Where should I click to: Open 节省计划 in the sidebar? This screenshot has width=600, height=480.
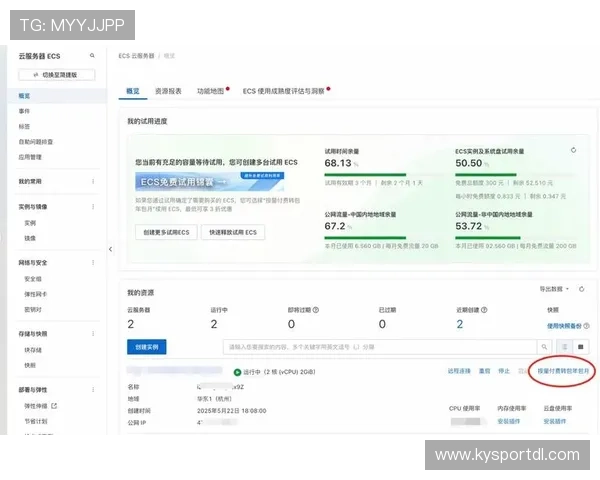pos(36,421)
